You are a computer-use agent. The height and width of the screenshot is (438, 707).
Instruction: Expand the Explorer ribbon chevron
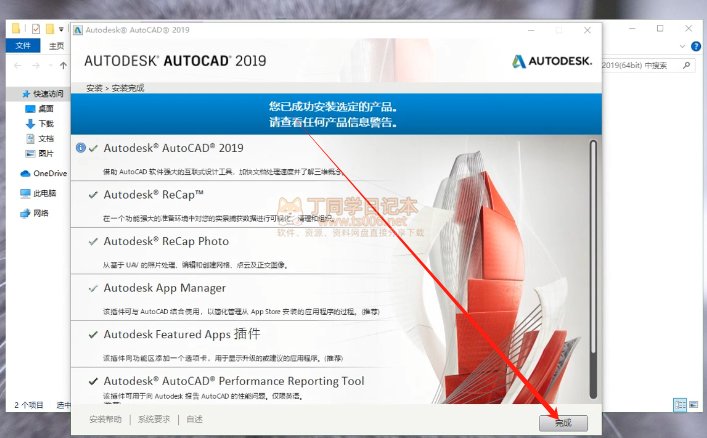click(682, 46)
